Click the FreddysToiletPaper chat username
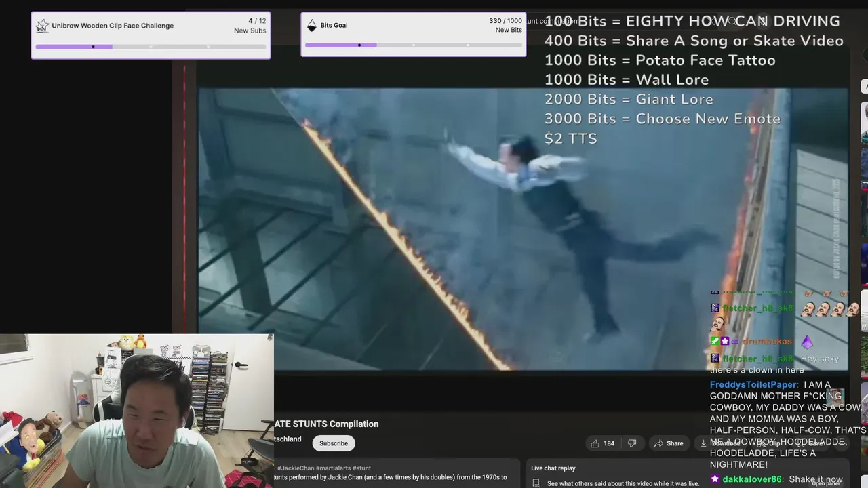868x488 pixels. tap(753, 384)
